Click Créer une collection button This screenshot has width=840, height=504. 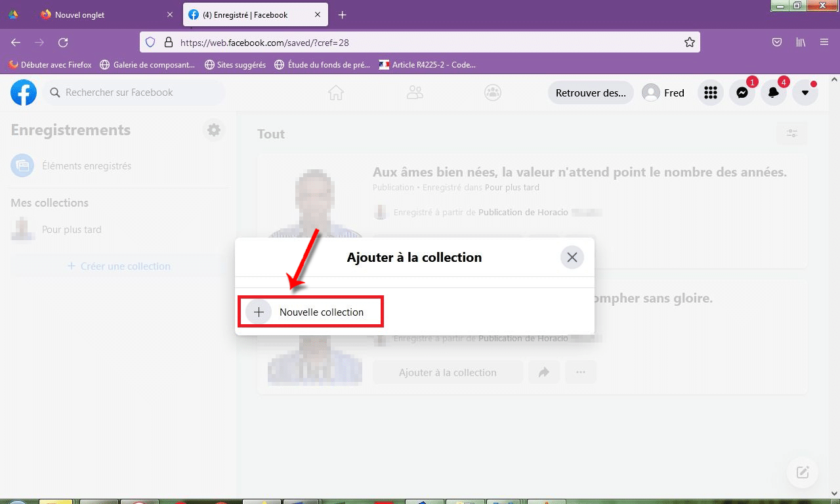point(118,266)
